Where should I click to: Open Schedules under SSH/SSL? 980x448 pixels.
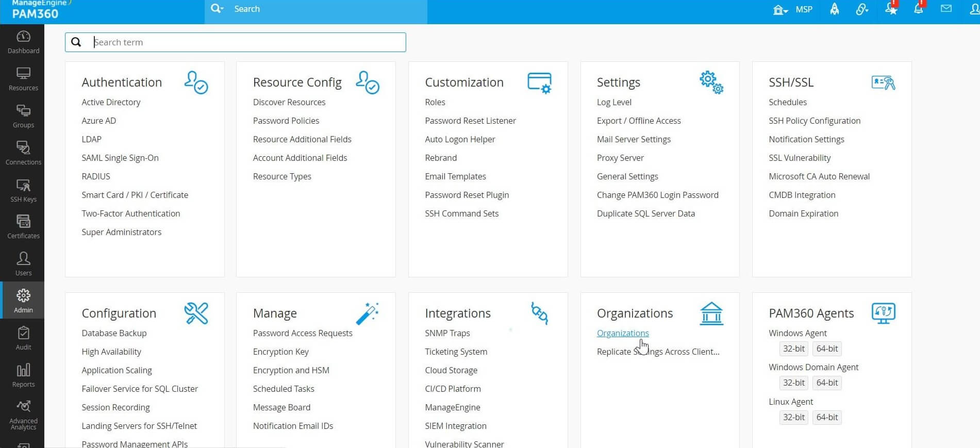coord(788,102)
